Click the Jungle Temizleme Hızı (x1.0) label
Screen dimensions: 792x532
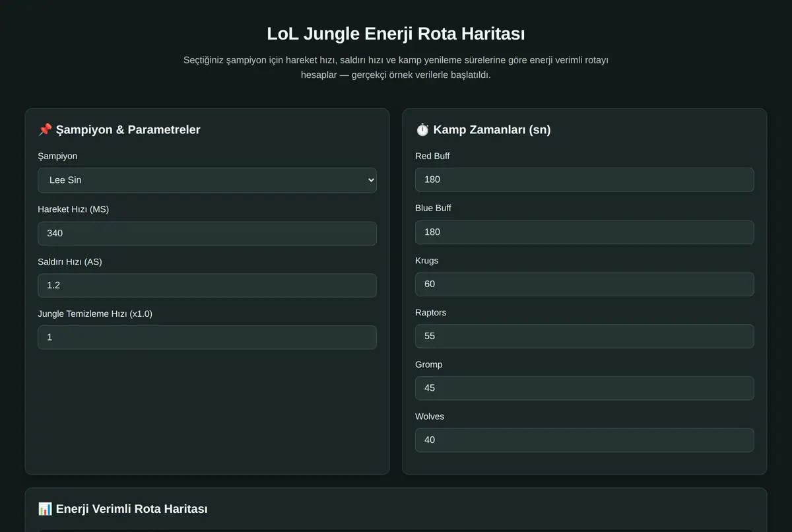tap(95, 314)
